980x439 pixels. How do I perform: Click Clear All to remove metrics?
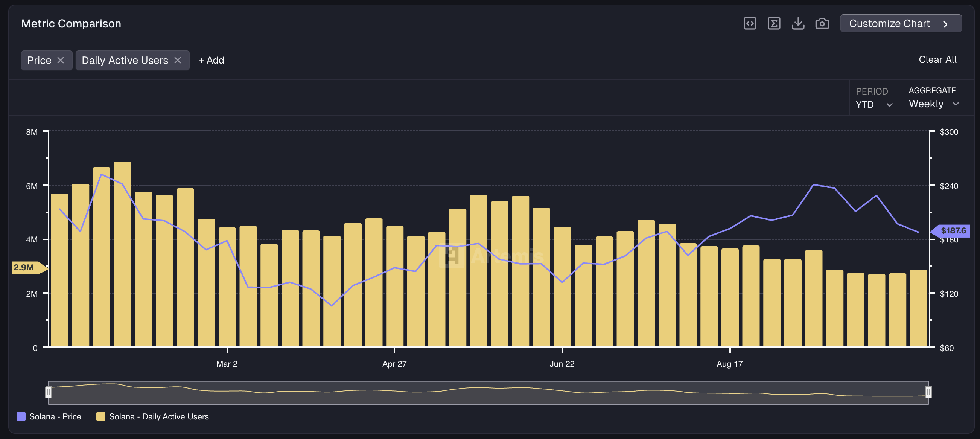tap(937, 59)
